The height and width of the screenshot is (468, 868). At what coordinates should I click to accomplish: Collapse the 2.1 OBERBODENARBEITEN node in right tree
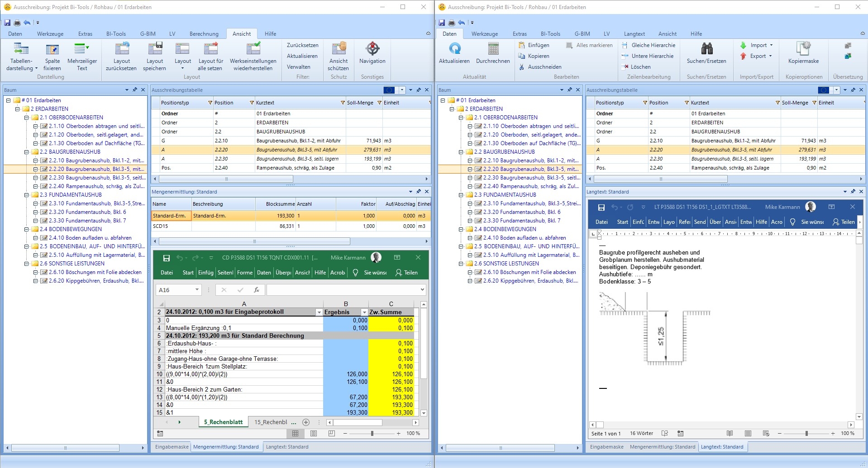coord(461,118)
